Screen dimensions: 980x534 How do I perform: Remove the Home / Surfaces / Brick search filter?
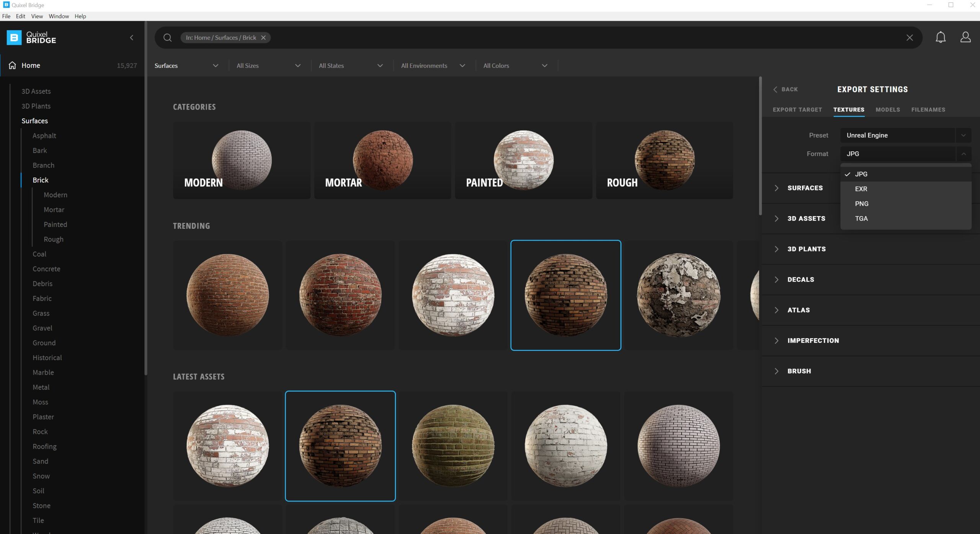263,38
